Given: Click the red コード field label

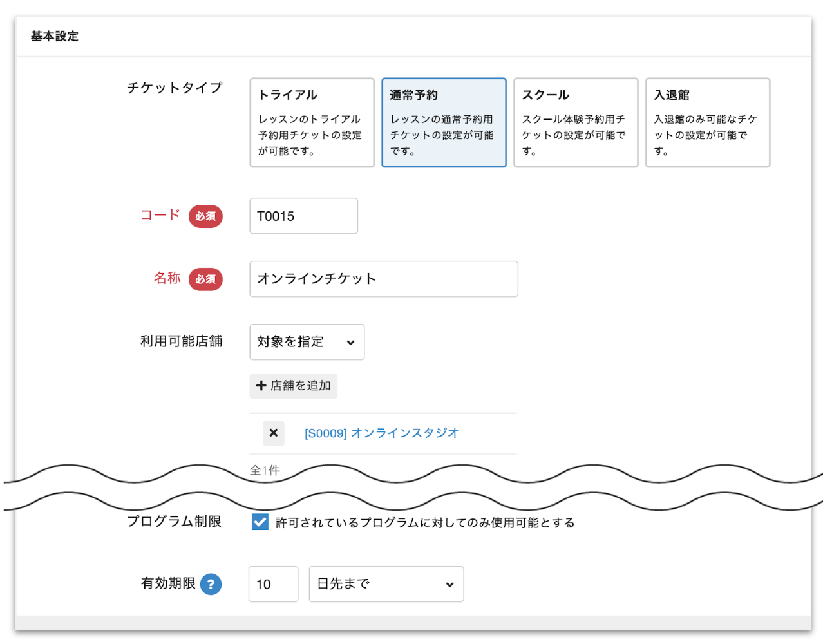Looking at the screenshot, I should pyautogui.click(x=160, y=215).
